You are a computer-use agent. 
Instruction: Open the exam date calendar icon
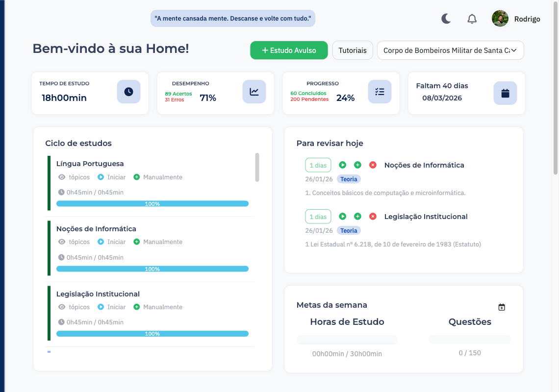point(505,93)
